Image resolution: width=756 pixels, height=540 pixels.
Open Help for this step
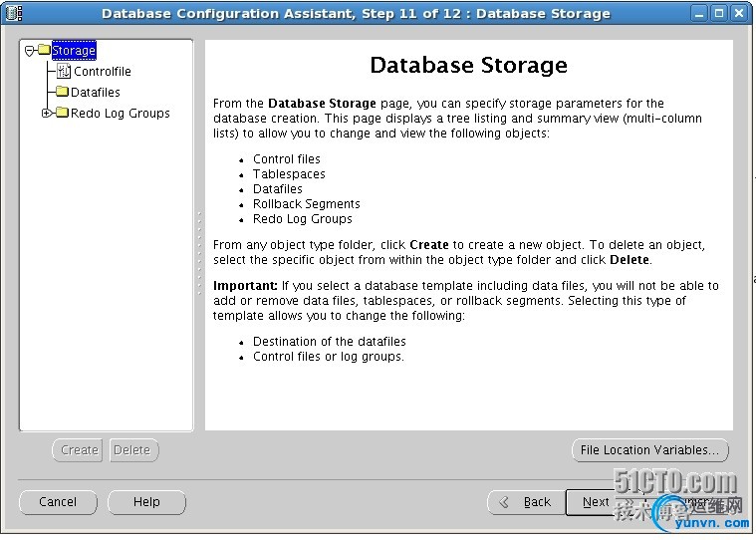[146, 502]
